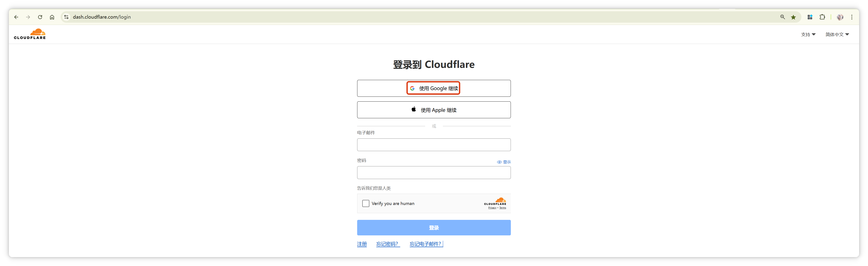Toggle password visibility with 显示 eye
Viewport: 868px width, 266px height.
coord(504,162)
